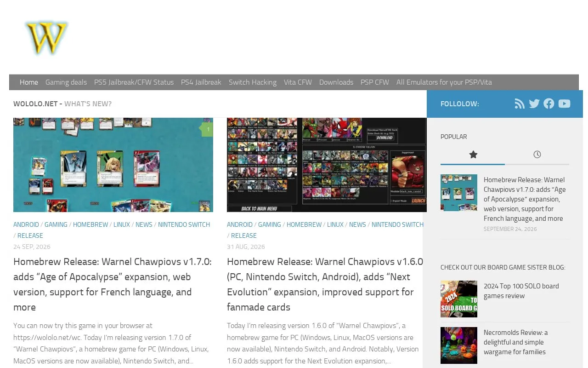The image size is (588, 368).
Task: Click ANDROID category on the v1.6.0 post
Action: click(240, 224)
